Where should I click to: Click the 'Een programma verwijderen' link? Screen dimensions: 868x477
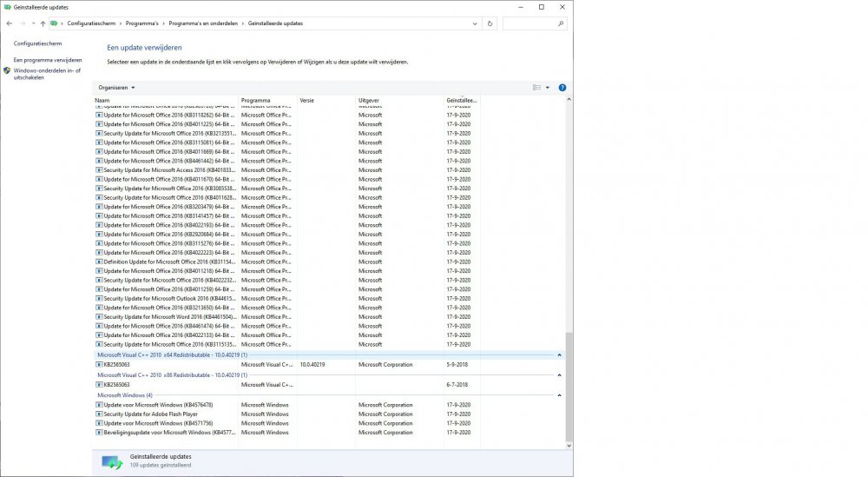pyautogui.click(x=48, y=60)
